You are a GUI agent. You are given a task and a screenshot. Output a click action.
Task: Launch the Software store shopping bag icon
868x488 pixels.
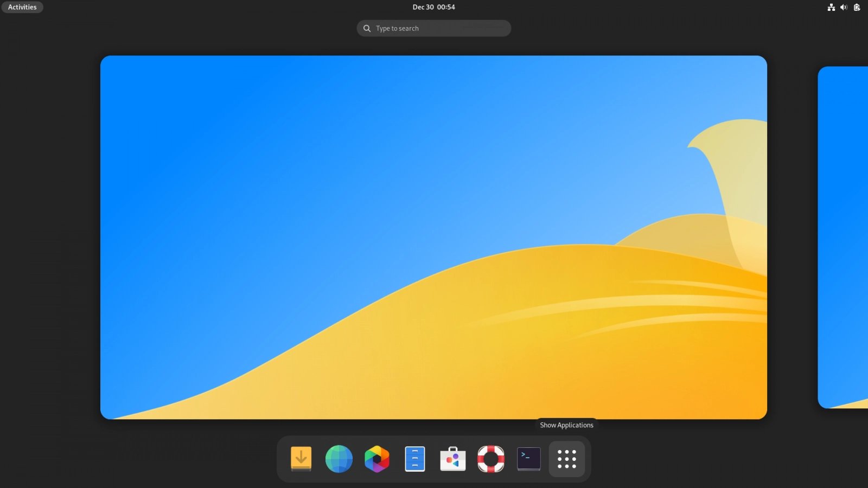[453, 459]
